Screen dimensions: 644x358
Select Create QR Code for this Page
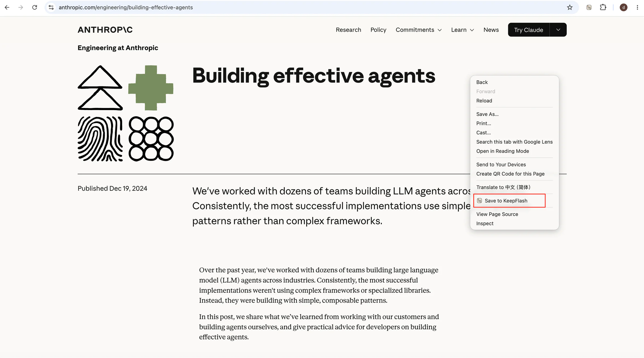pos(514,174)
